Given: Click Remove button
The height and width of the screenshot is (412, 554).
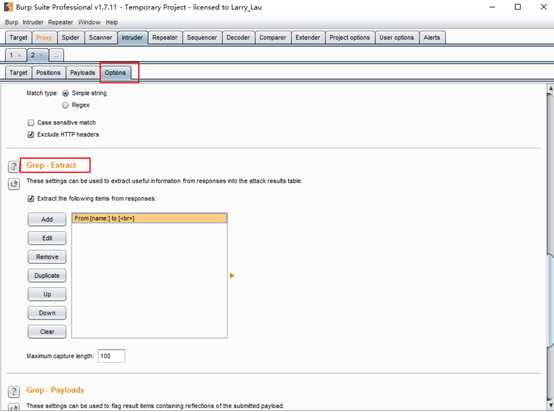Looking at the screenshot, I should [x=47, y=257].
